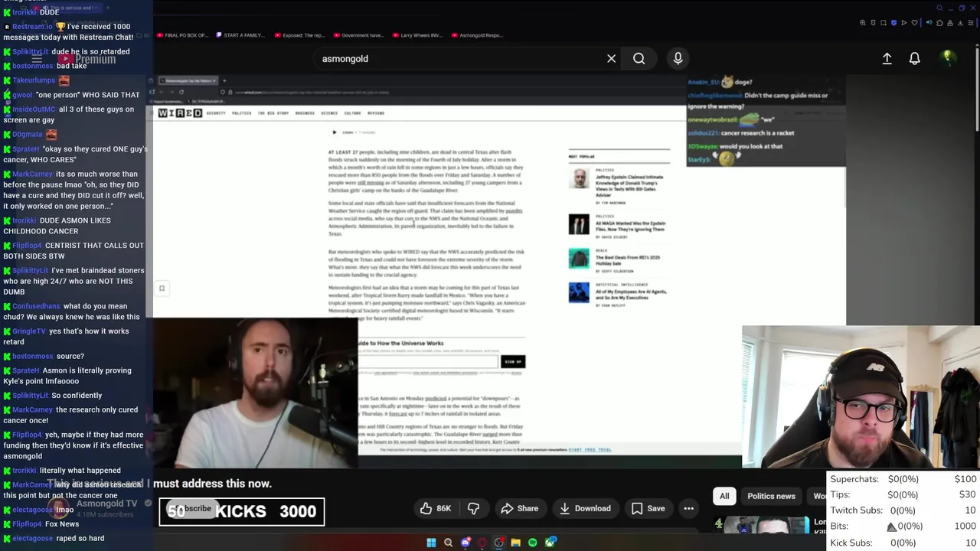Open Opera browser from the taskbar

[482, 543]
